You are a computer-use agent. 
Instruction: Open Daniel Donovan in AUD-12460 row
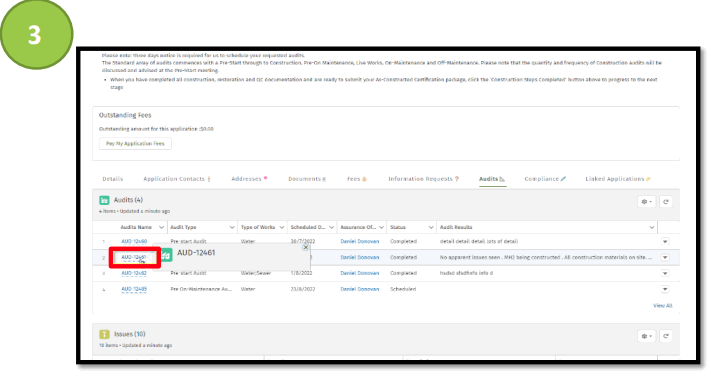point(360,242)
